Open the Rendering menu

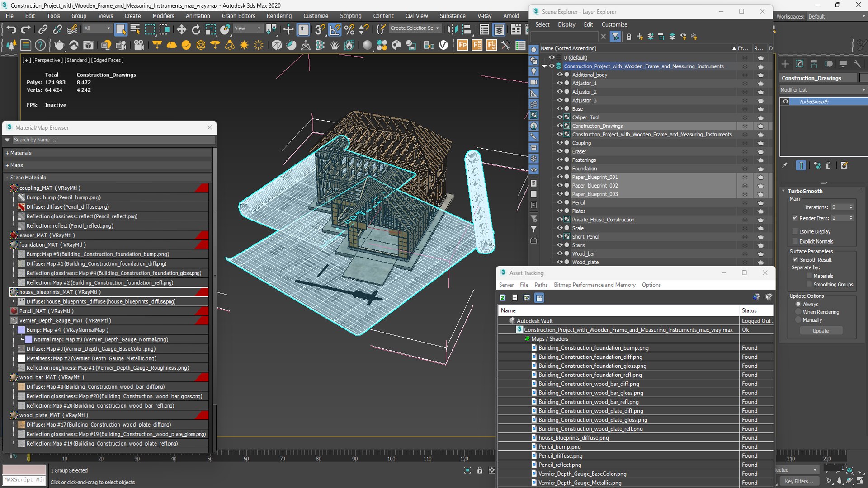(x=279, y=16)
